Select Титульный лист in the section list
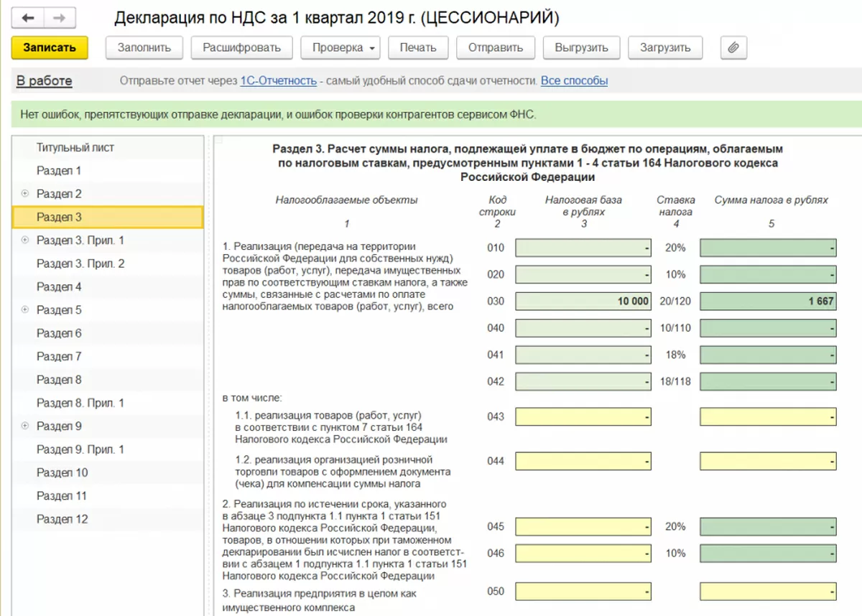The width and height of the screenshot is (862, 616). click(x=75, y=148)
